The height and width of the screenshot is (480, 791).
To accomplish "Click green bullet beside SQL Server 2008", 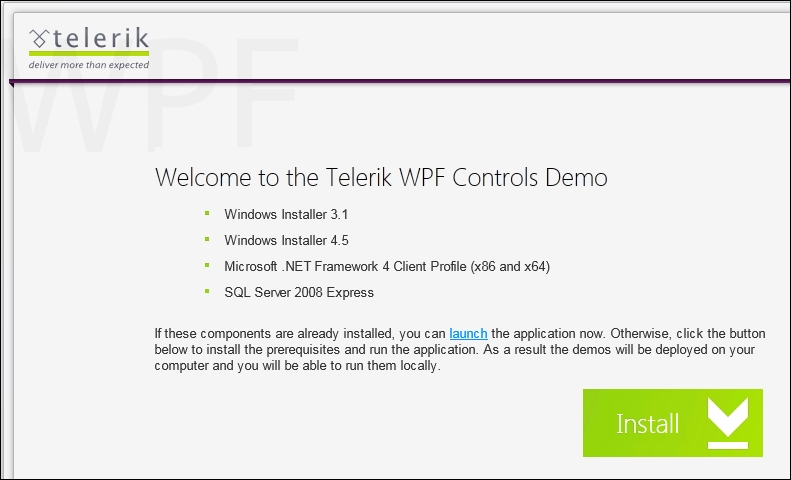I will click(x=207, y=291).
